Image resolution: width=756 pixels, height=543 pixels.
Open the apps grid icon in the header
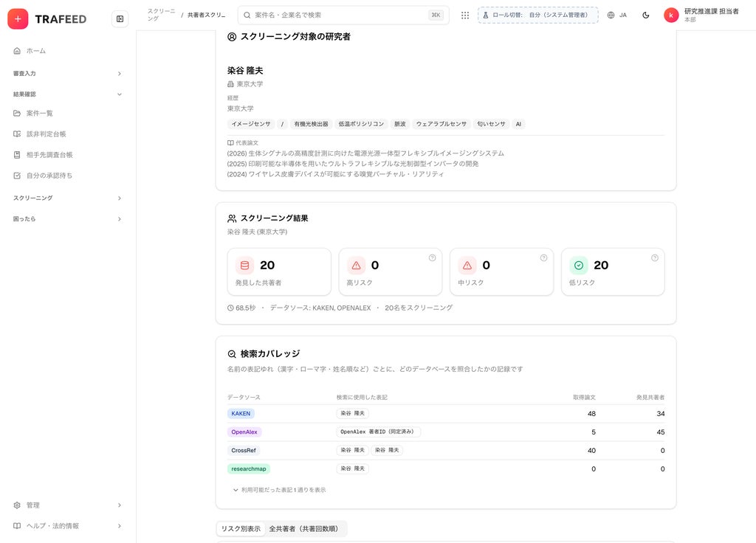(x=465, y=15)
